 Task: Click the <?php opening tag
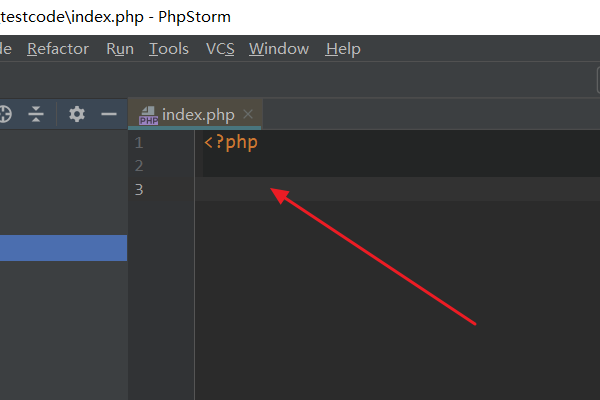point(231,142)
